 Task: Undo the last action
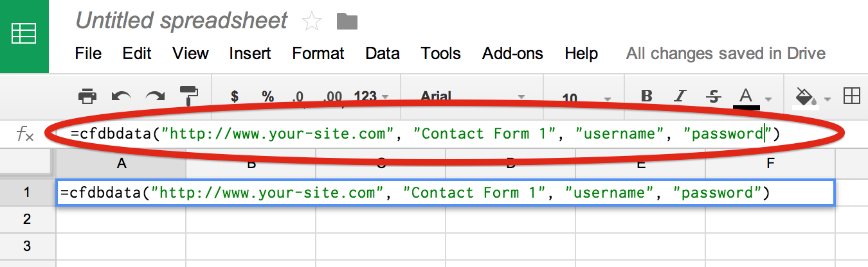[x=121, y=97]
